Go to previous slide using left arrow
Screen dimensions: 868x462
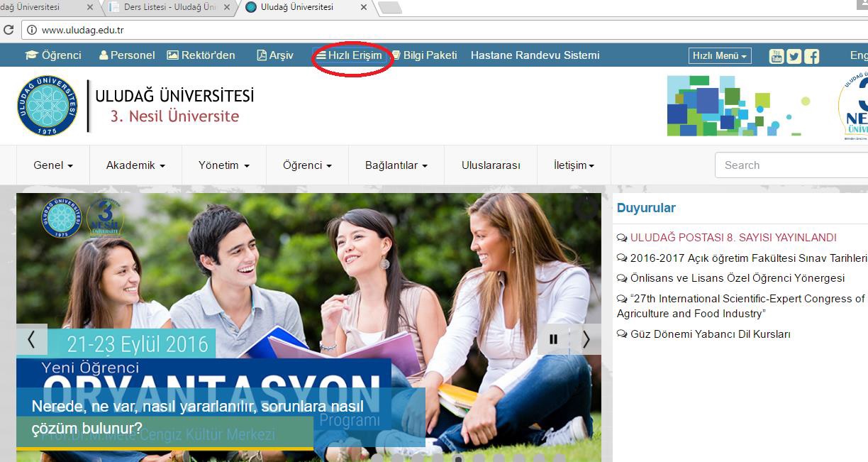pos(31,339)
